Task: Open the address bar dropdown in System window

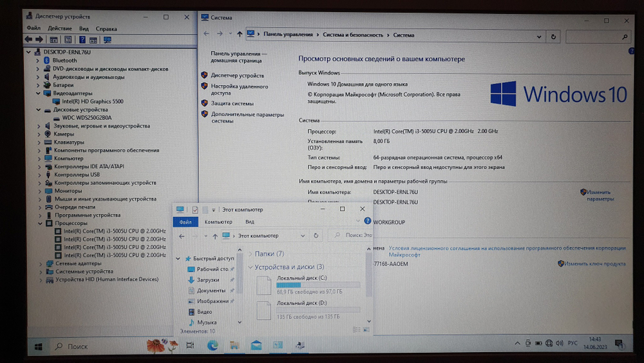Action: click(539, 37)
